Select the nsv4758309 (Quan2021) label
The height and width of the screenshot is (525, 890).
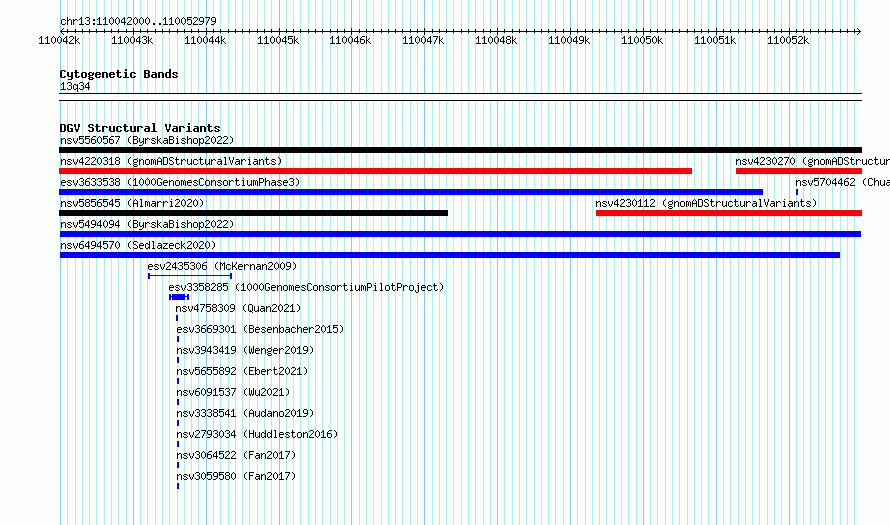tap(238, 308)
